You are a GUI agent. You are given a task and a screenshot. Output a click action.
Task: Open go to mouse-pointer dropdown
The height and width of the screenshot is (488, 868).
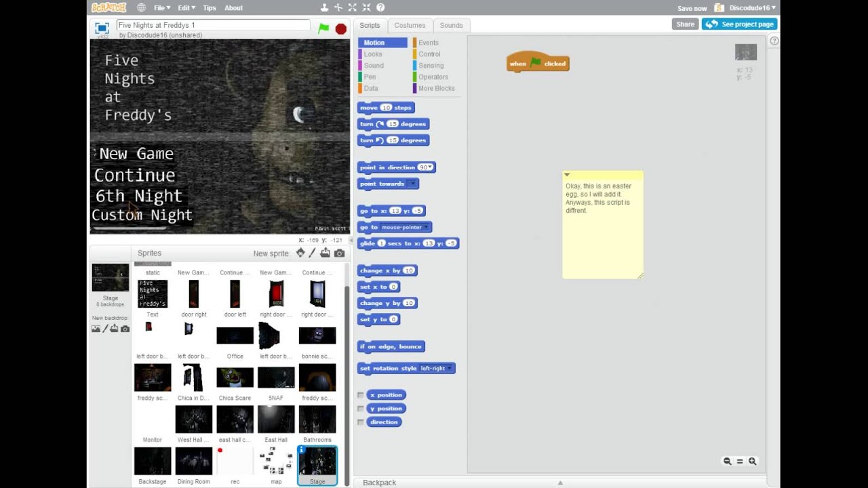click(x=426, y=227)
